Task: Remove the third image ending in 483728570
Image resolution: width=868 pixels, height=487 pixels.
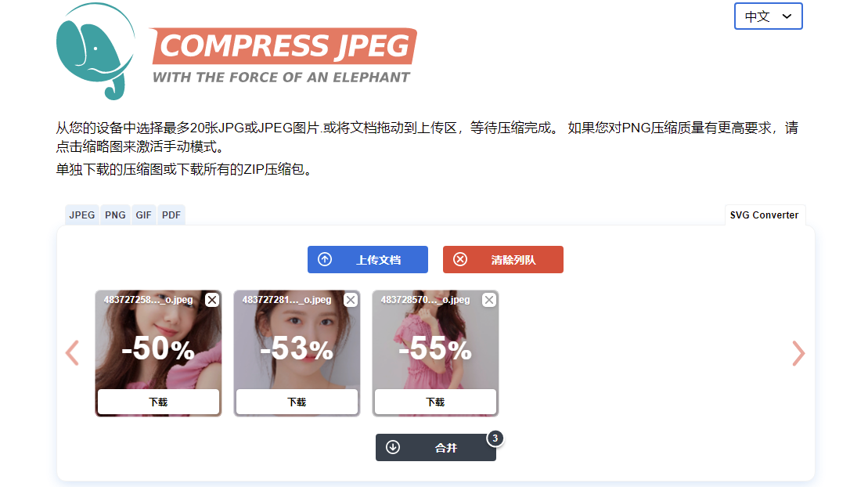Action: point(489,300)
